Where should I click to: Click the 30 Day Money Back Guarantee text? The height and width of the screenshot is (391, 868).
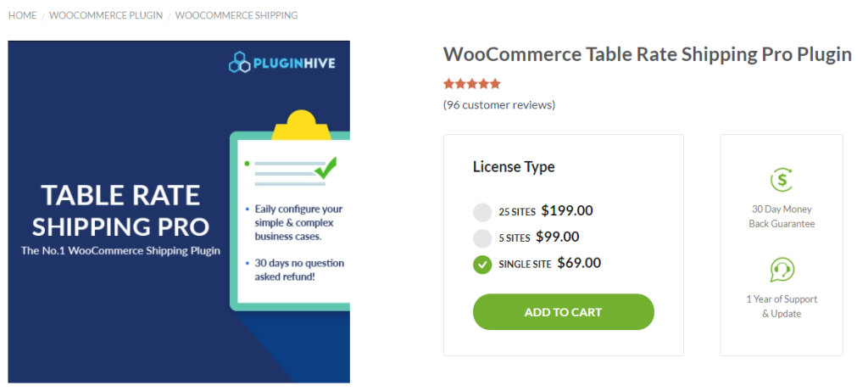[x=782, y=216]
